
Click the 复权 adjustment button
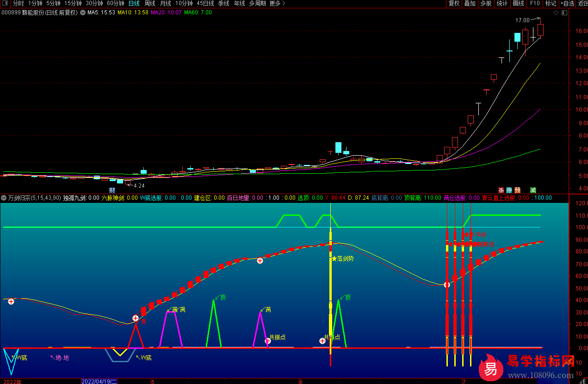(454, 3)
